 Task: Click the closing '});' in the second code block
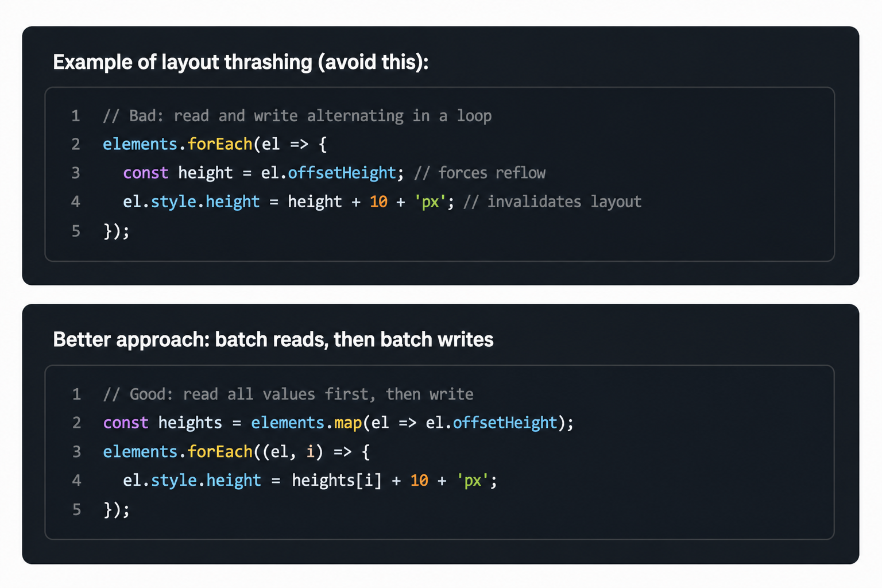point(117,509)
